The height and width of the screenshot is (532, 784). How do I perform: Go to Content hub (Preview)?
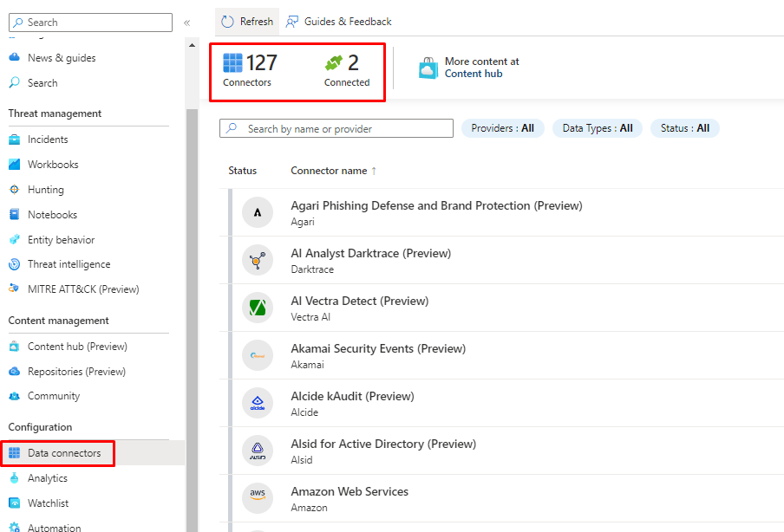76,347
